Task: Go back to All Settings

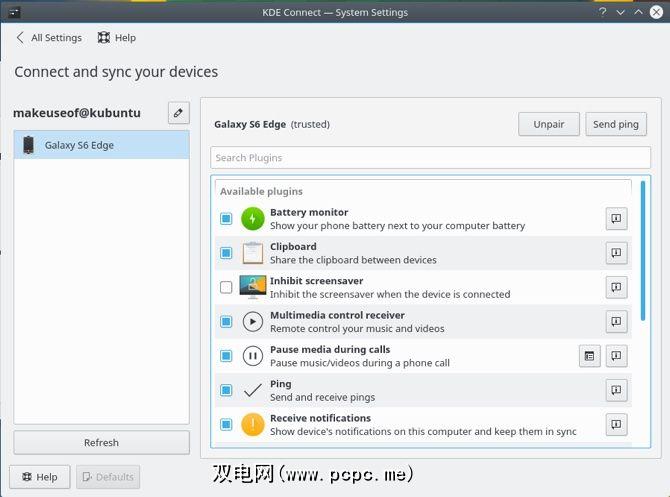Action: click(48, 38)
